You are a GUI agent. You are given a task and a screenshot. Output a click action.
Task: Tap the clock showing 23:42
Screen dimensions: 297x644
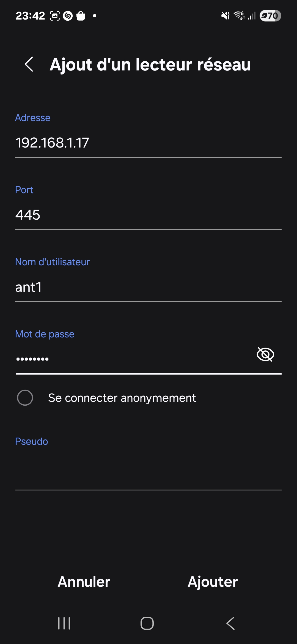30,16
